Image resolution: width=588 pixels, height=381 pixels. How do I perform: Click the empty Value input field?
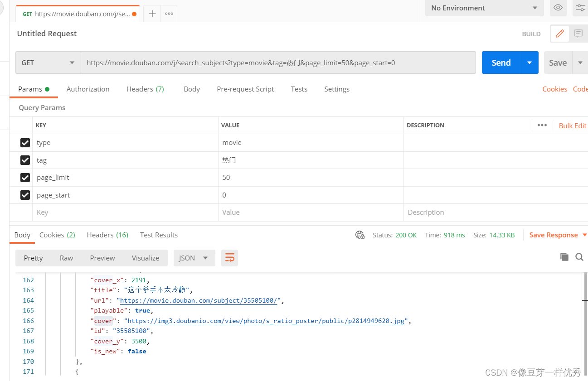click(x=311, y=212)
